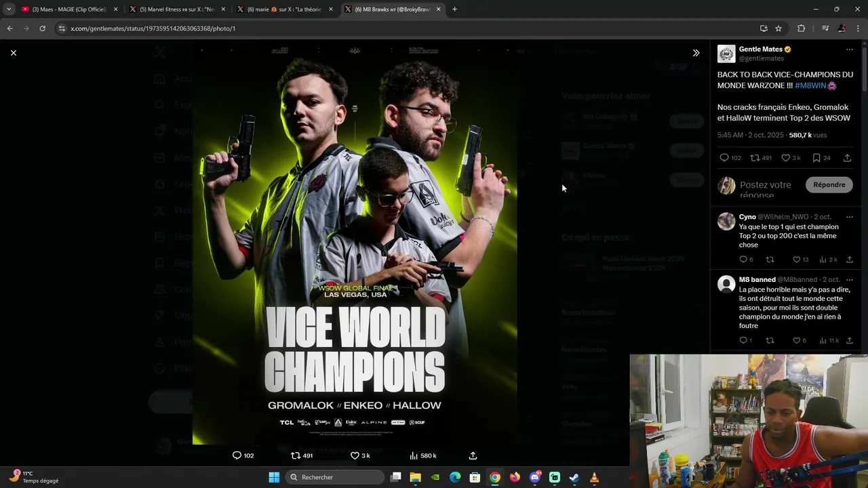Close the photo viewer with the X
Viewport: 868px width, 488px height.
click(13, 53)
